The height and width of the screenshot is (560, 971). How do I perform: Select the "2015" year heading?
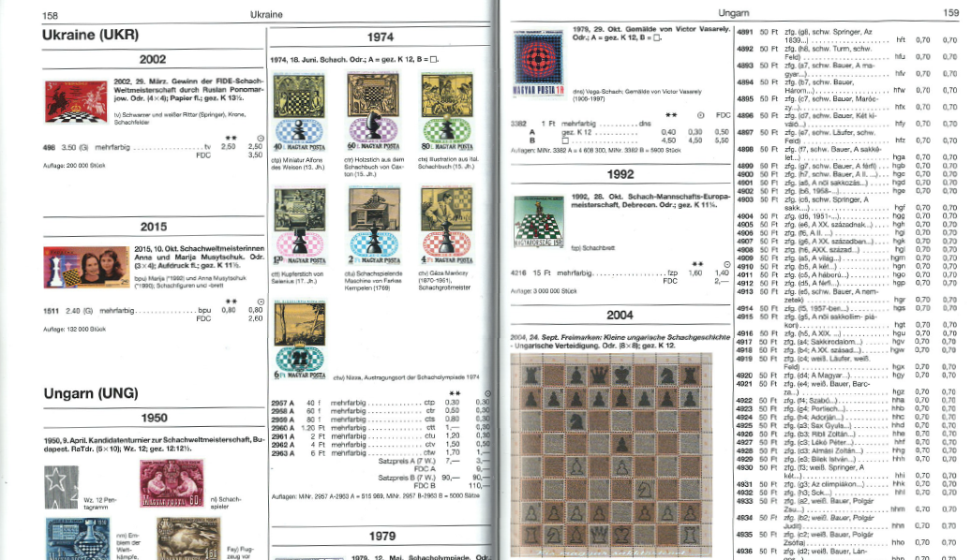154,228
